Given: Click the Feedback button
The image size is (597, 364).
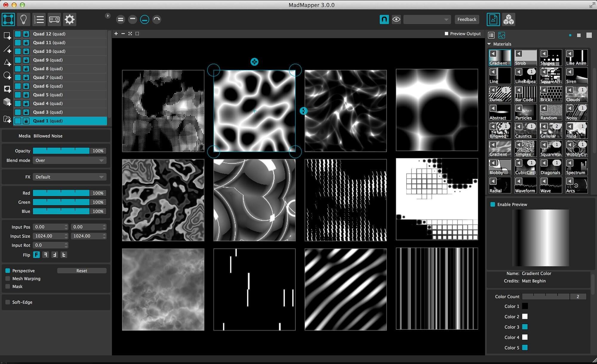Looking at the screenshot, I should tap(467, 19).
